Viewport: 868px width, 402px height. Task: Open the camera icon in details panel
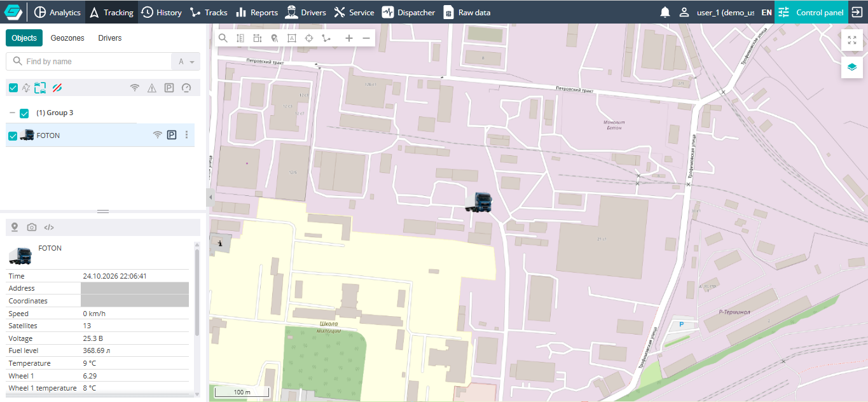click(x=32, y=227)
